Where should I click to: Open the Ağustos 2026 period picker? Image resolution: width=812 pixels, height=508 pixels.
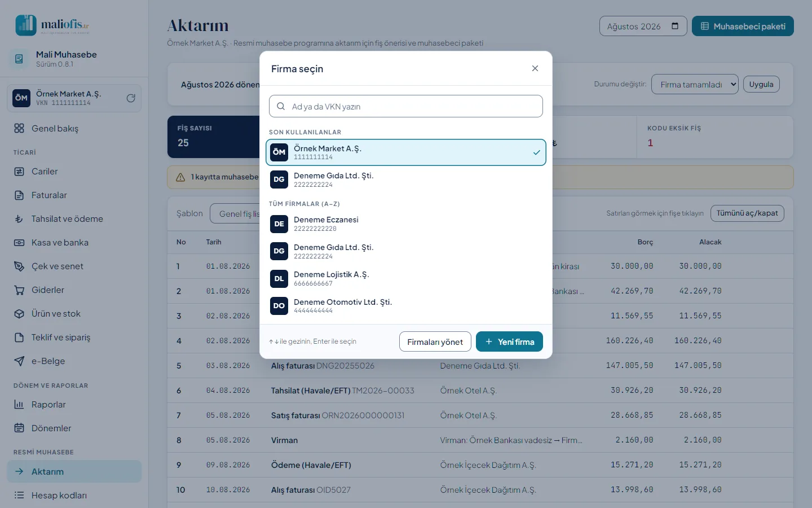pyautogui.click(x=643, y=26)
